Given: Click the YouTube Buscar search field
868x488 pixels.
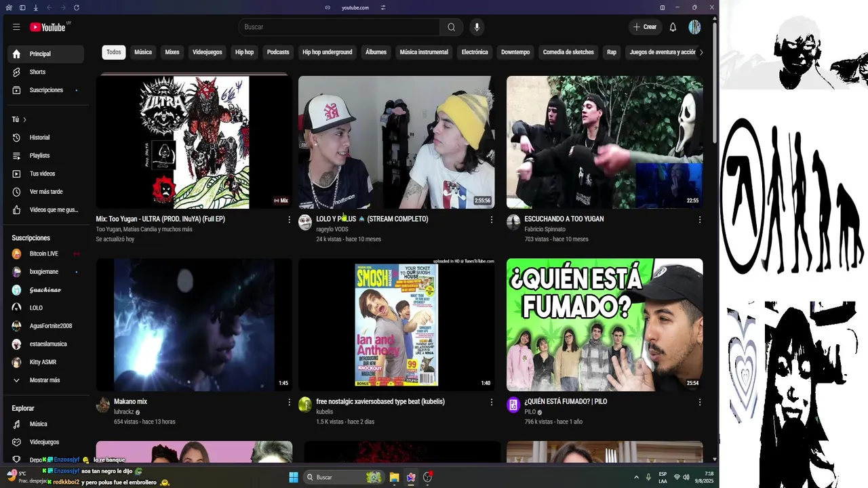Looking at the screenshot, I should [339, 27].
